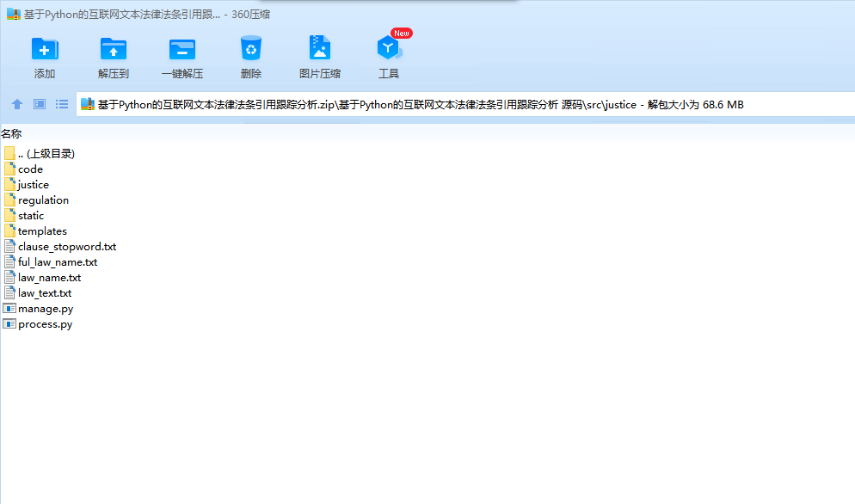Open the 图片压缩 image compression tool

click(x=319, y=47)
